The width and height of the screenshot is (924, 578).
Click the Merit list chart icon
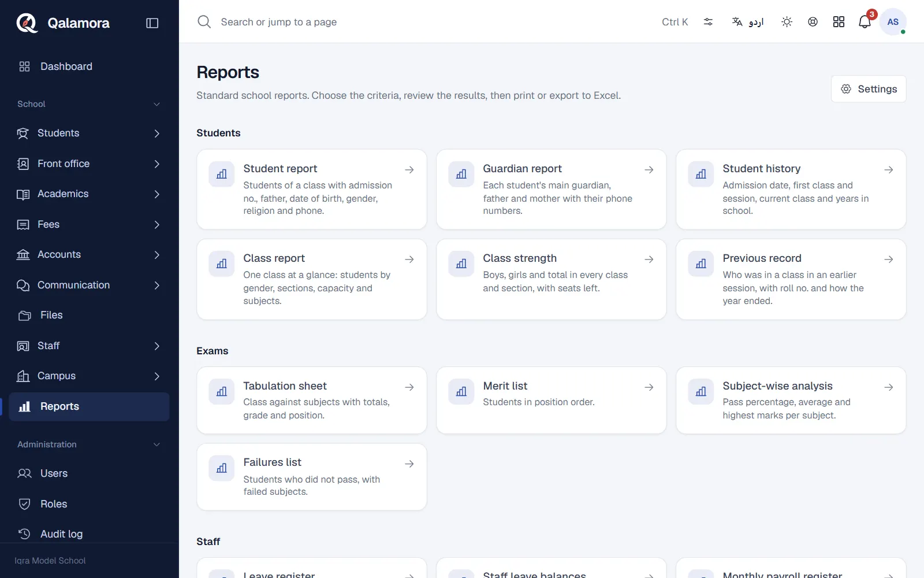point(461,392)
